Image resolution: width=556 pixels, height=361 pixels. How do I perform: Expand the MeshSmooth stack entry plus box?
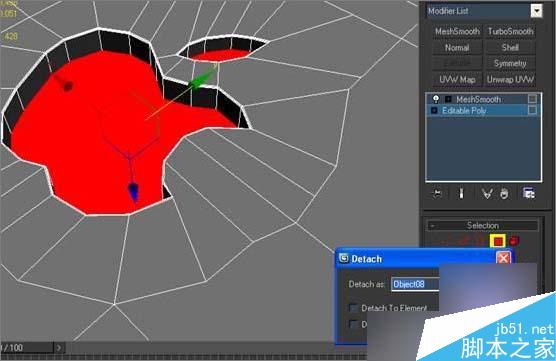[448, 99]
